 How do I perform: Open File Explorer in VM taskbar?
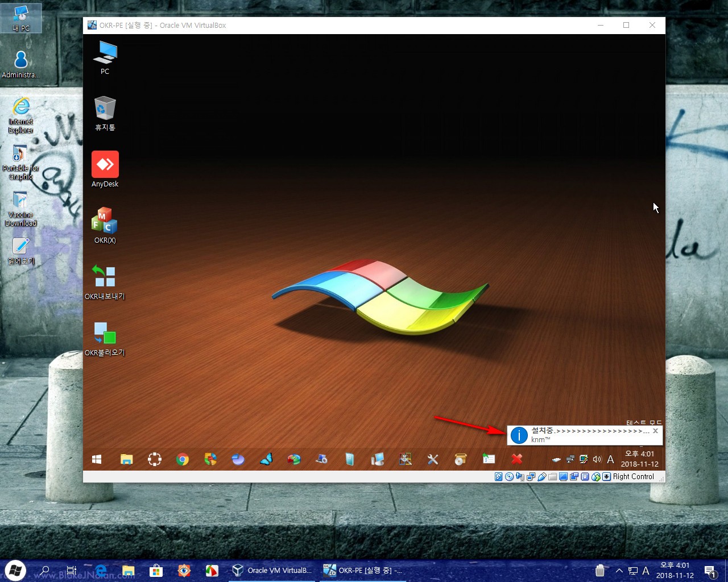(126, 459)
